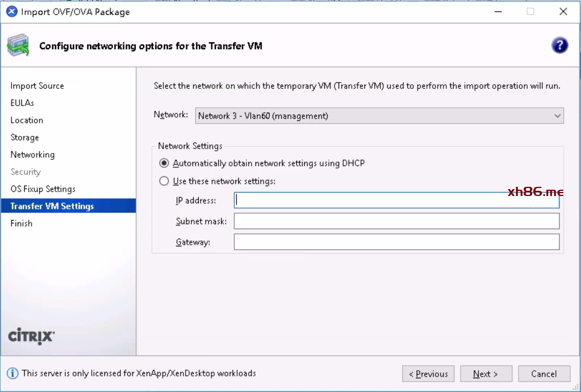The height and width of the screenshot is (392, 581).
Task: Select the Use these network settings option
Action: (x=164, y=181)
